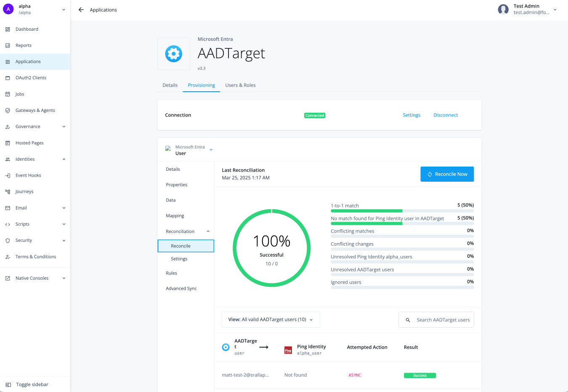The image size is (568, 392).
Task: Click the back arrow next to Applications
Action: (81, 10)
